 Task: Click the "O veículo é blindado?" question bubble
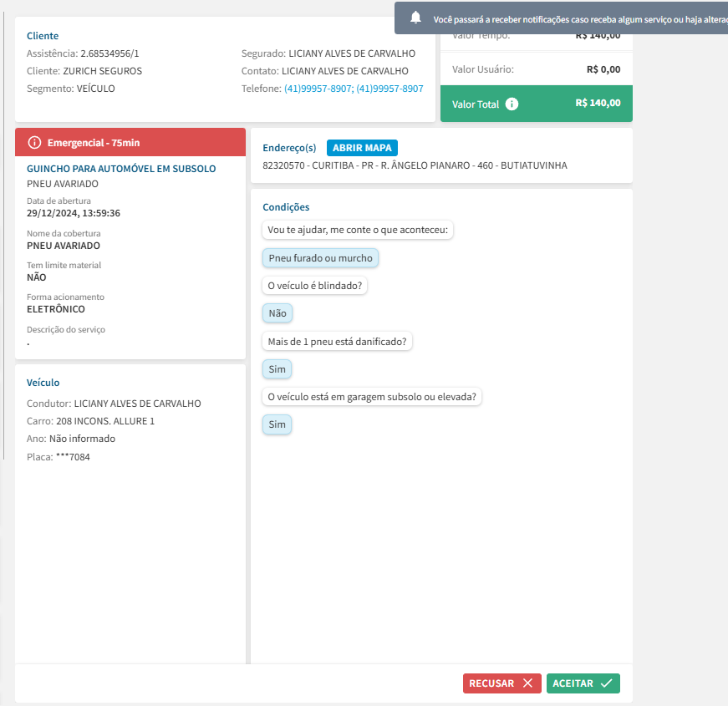(x=316, y=286)
